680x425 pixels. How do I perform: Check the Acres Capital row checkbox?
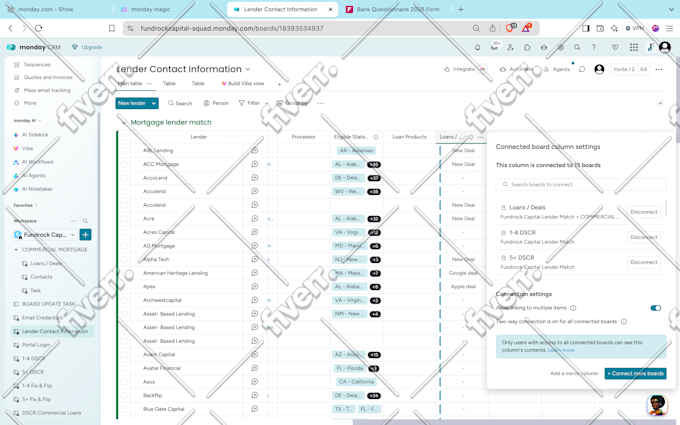click(124, 232)
